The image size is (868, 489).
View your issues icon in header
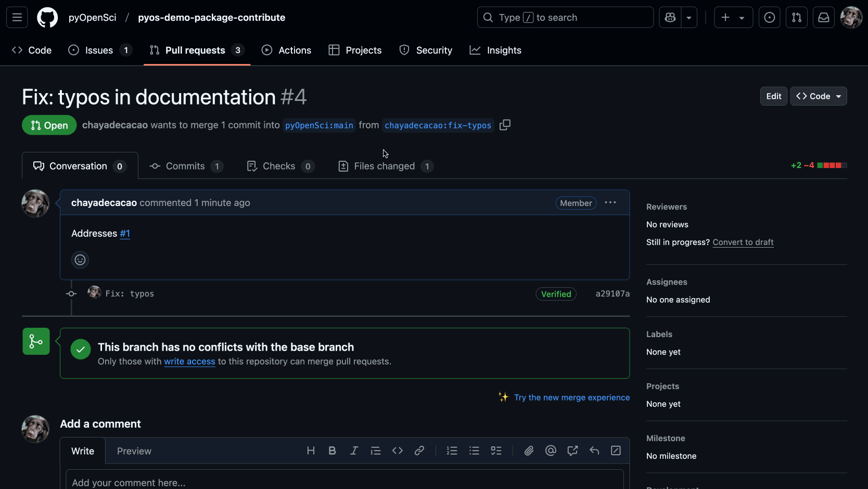click(x=770, y=17)
